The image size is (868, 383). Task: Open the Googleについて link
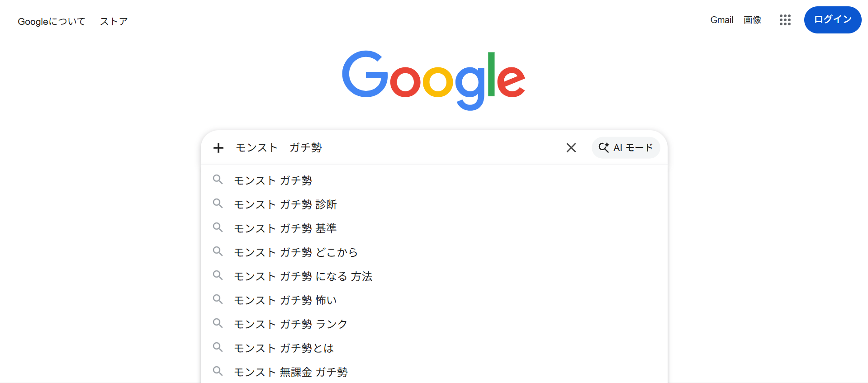[x=52, y=22]
